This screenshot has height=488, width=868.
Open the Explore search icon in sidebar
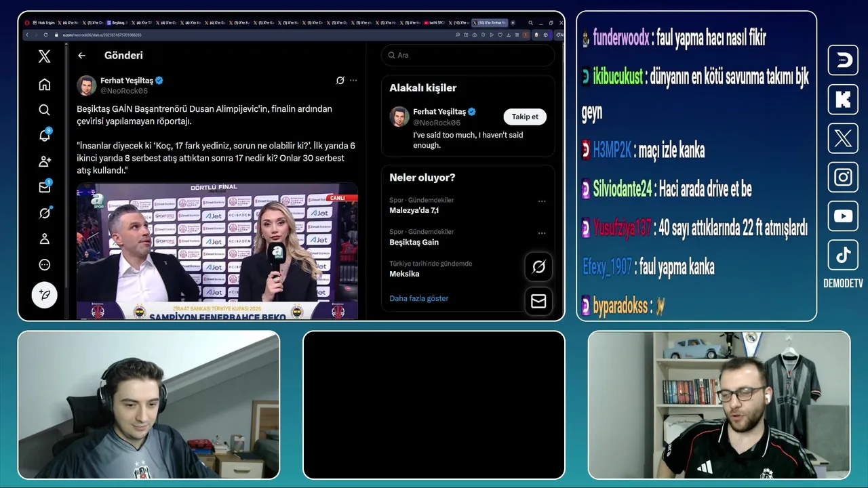pos(44,110)
